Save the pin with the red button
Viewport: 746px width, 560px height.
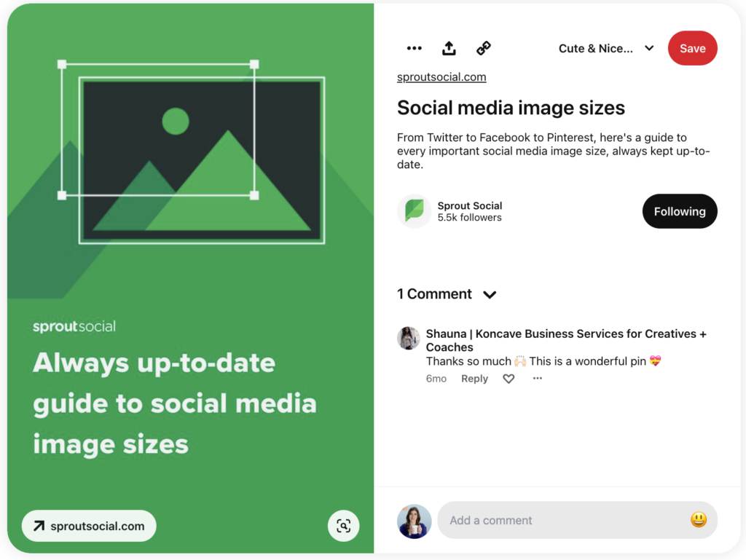692,48
